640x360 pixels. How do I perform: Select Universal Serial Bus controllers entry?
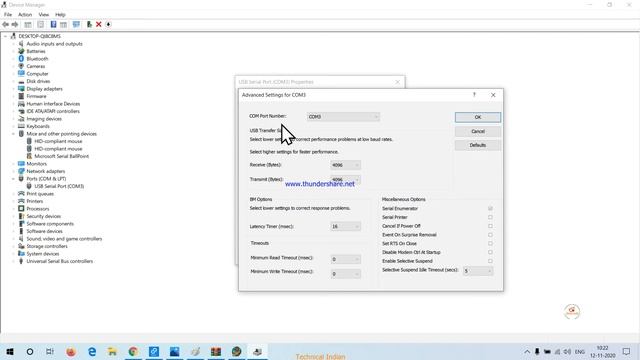(60, 261)
